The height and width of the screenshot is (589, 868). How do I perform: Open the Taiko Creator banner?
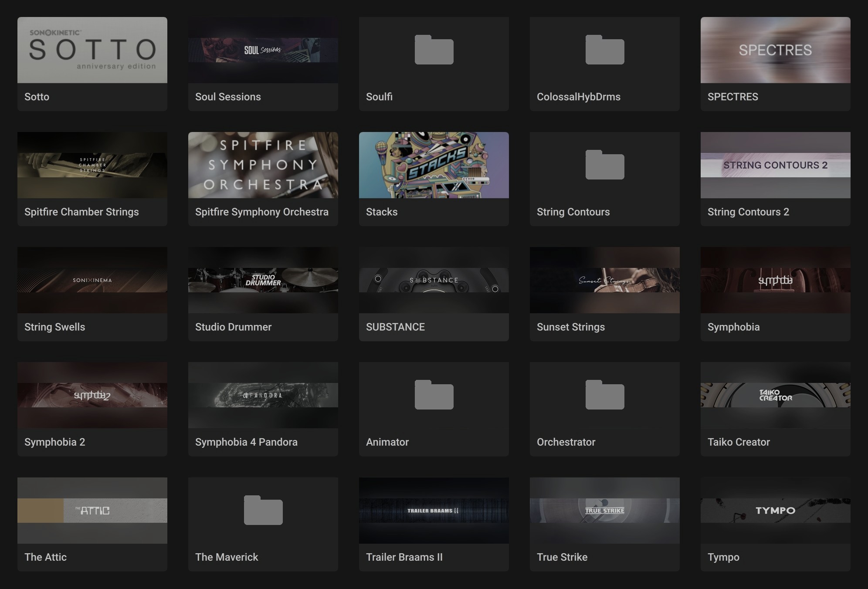coord(776,395)
